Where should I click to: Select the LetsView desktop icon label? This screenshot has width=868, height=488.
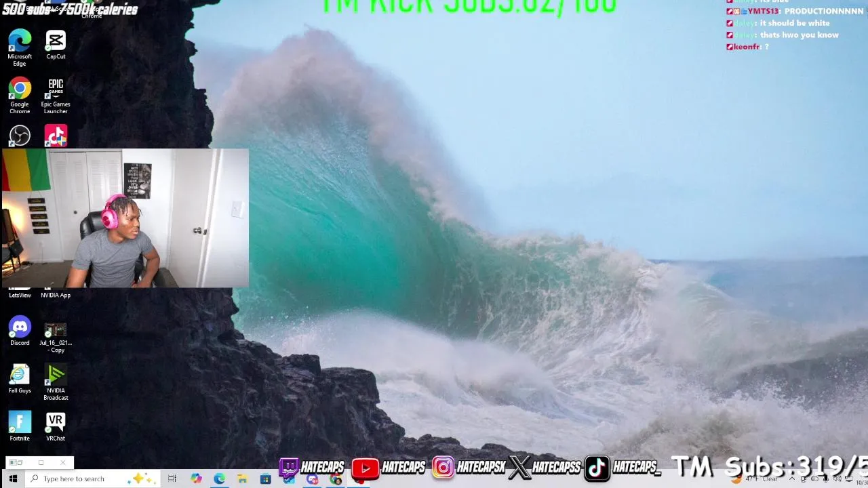pyautogui.click(x=20, y=295)
